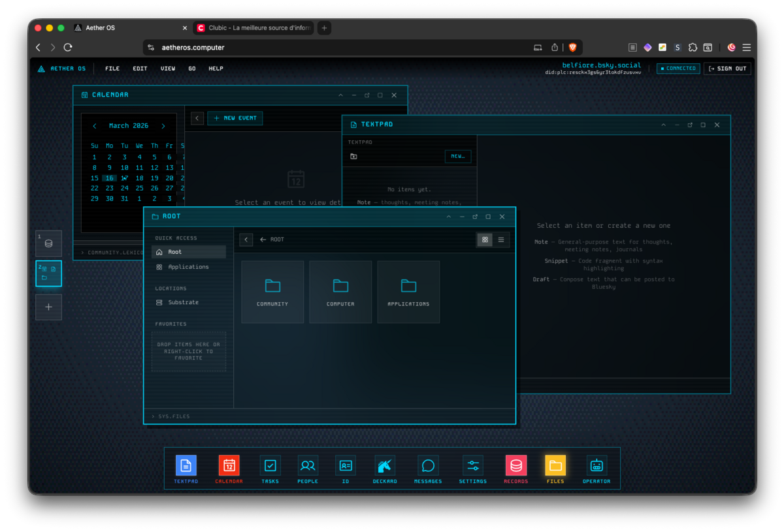Open the Community folder

click(x=272, y=292)
